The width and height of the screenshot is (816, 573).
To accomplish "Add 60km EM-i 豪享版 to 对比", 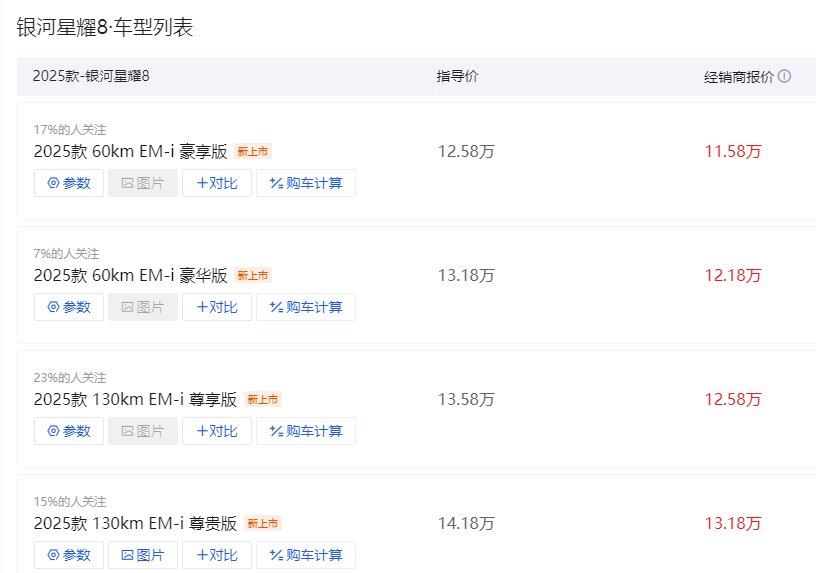I will pyautogui.click(x=217, y=183).
